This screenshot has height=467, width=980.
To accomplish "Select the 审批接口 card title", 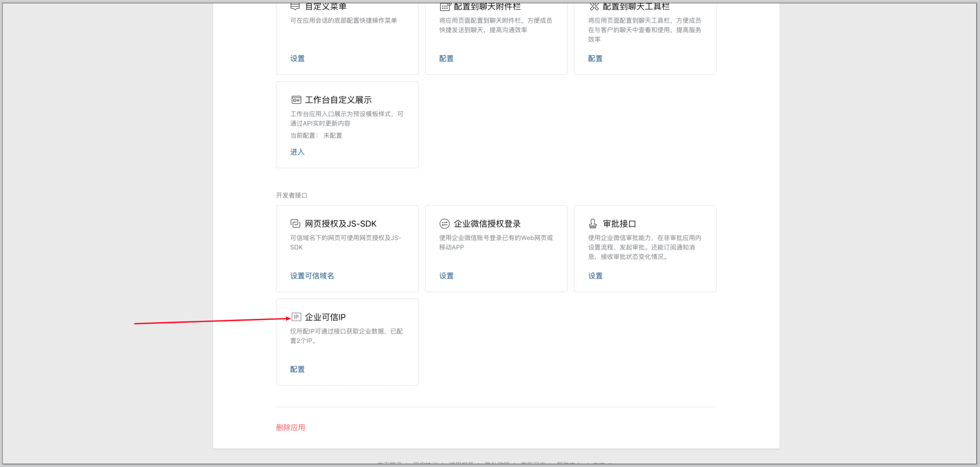I will point(619,224).
